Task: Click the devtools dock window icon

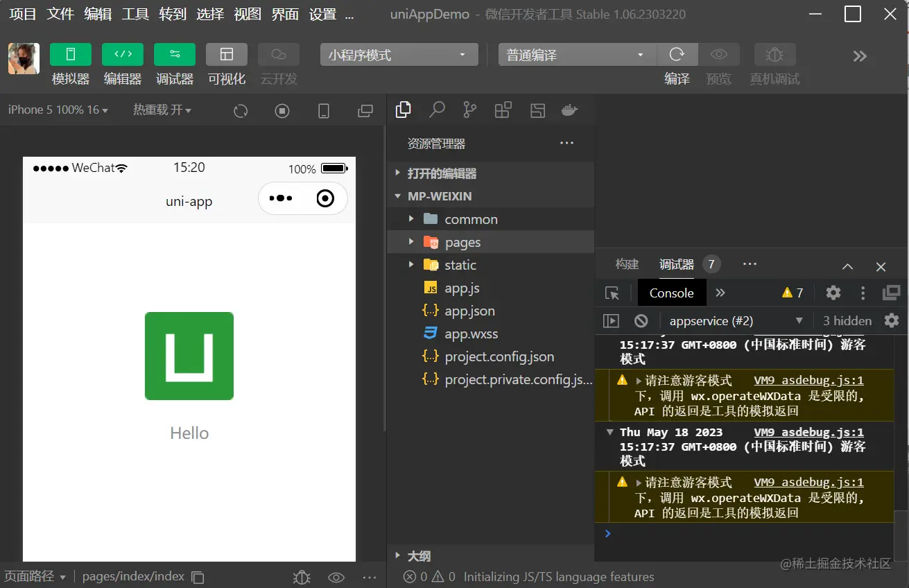Action: coord(892,293)
